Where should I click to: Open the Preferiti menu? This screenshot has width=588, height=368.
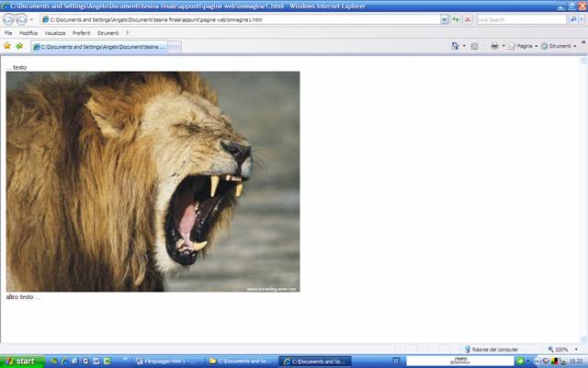(81, 33)
